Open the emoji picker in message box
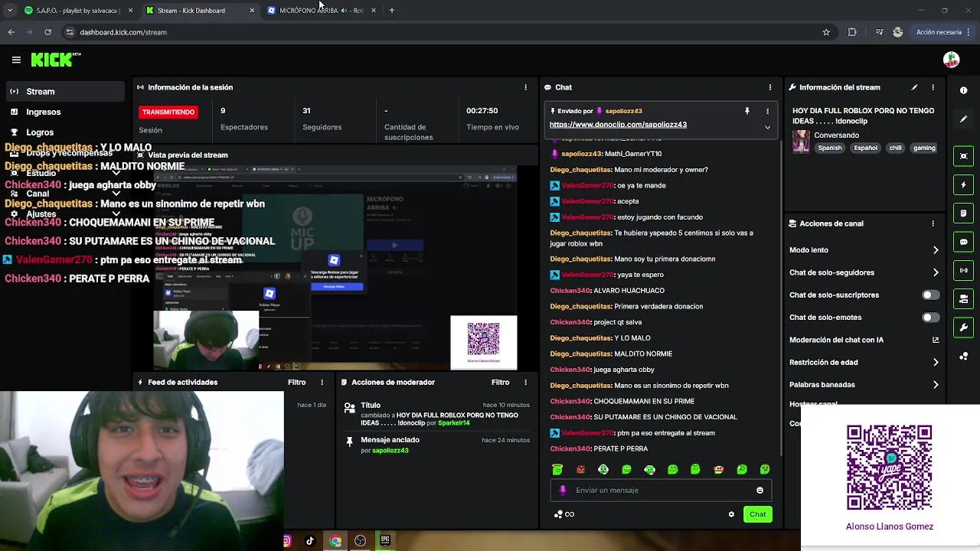The height and width of the screenshot is (551, 980). tap(759, 491)
